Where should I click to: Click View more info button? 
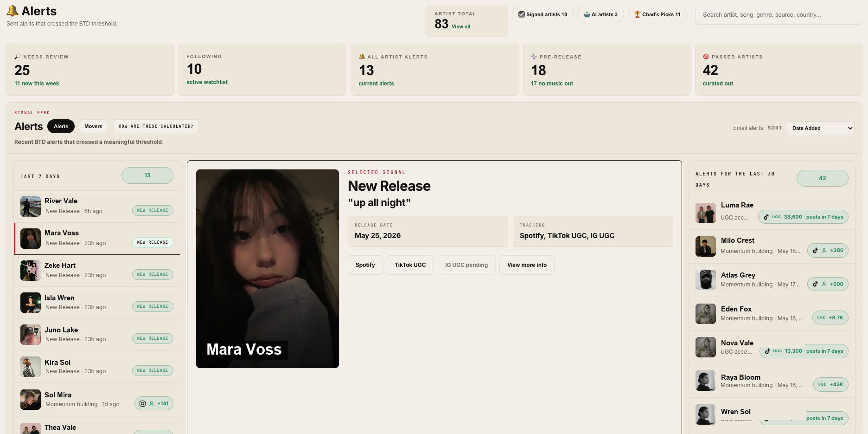(527, 265)
